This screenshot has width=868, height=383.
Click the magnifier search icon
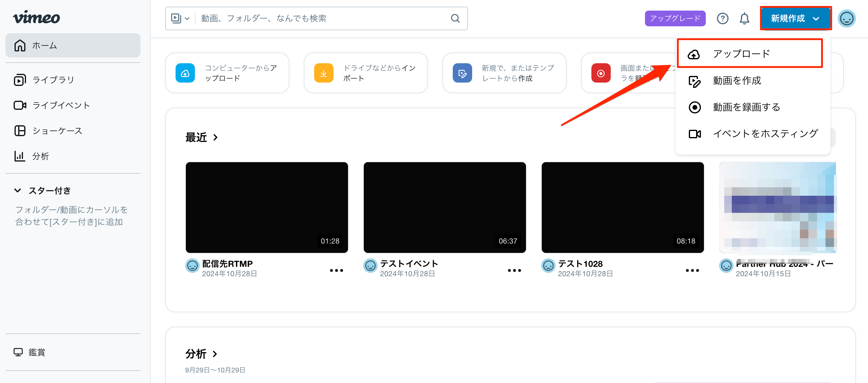(455, 18)
